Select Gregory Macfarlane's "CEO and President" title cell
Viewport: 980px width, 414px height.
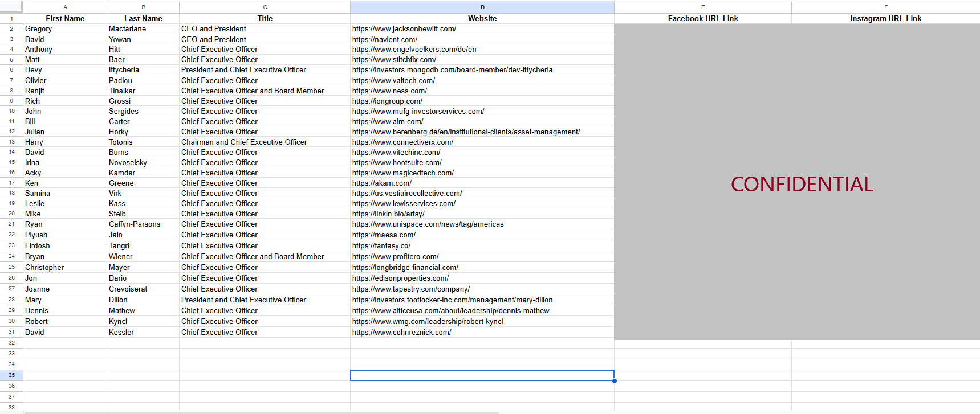pyautogui.click(x=265, y=28)
